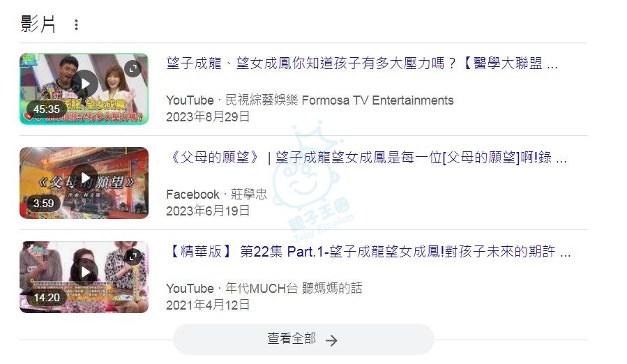Viewport: 627px width, 364px height.
Task: Open 【精華版】第22集 Part.1 video link
Action: pyautogui.click(x=368, y=252)
